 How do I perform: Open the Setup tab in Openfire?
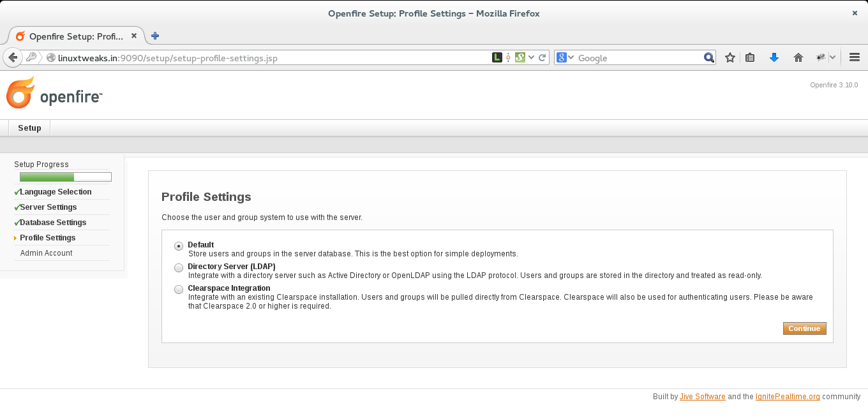(29, 128)
